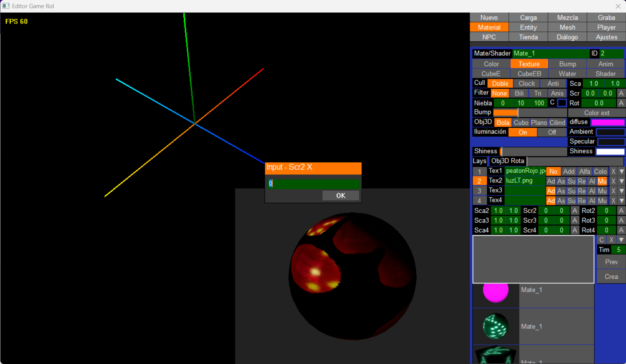The height and width of the screenshot is (364, 626).
Task: Click the A button beside Rot3
Action: (x=621, y=221)
